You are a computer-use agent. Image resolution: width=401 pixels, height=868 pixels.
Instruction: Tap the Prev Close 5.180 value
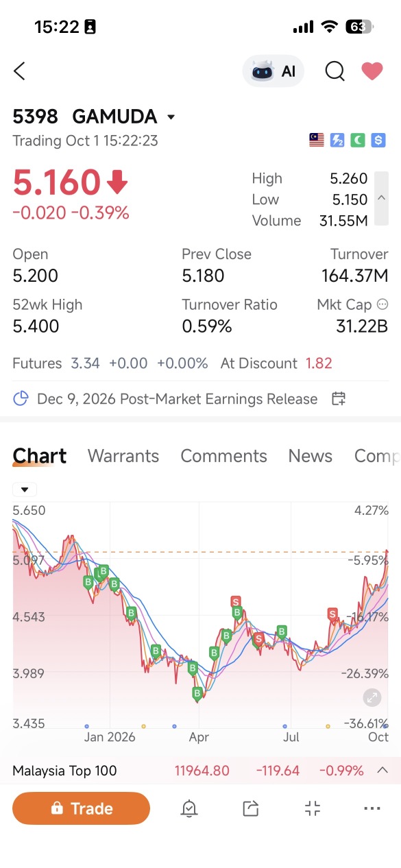pyautogui.click(x=203, y=276)
